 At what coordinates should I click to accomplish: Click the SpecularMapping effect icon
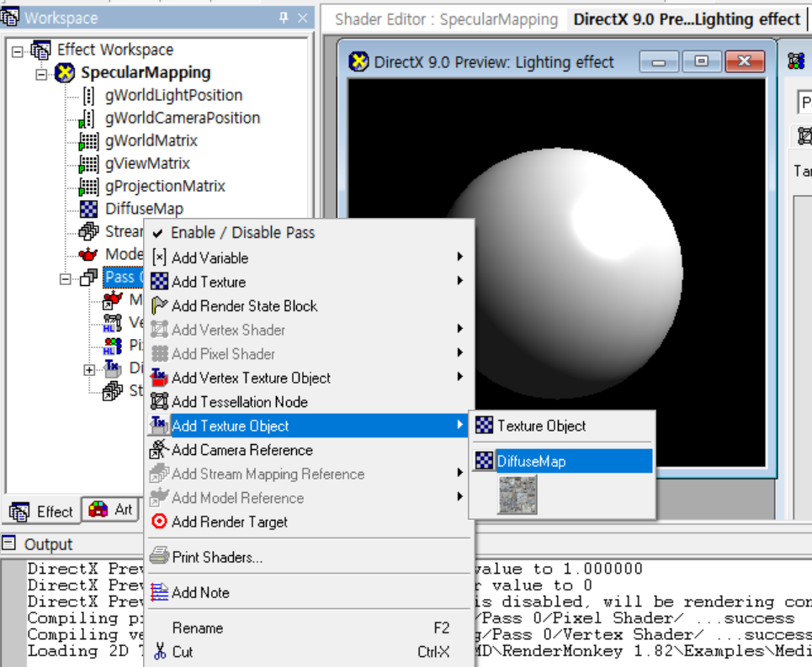click(x=66, y=73)
